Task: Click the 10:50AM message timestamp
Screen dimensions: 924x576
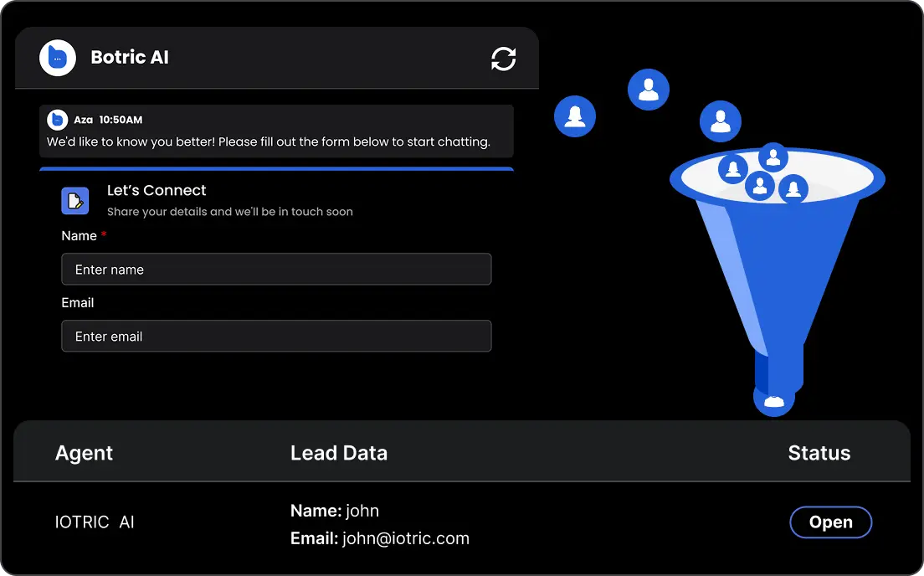Action: pyautogui.click(x=121, y=120)
